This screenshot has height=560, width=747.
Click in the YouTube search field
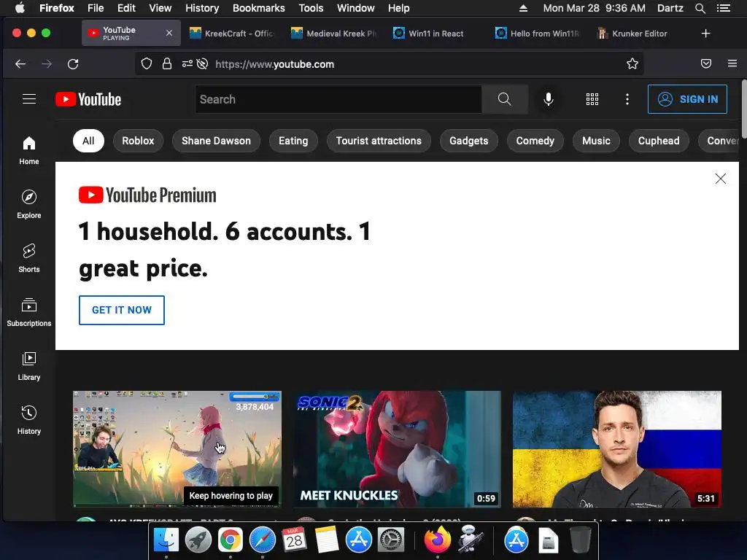point(338,99)
